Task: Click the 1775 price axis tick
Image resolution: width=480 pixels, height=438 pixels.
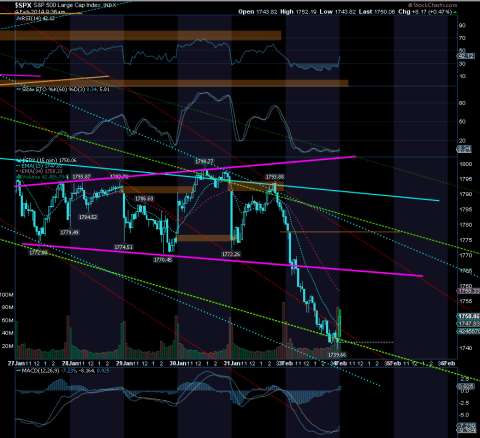Action: [465, 240]
